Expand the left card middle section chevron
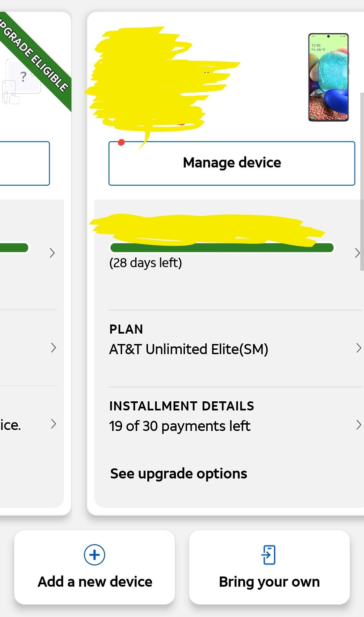Screen dimensions: 364x617 click(x=53, y=347)
